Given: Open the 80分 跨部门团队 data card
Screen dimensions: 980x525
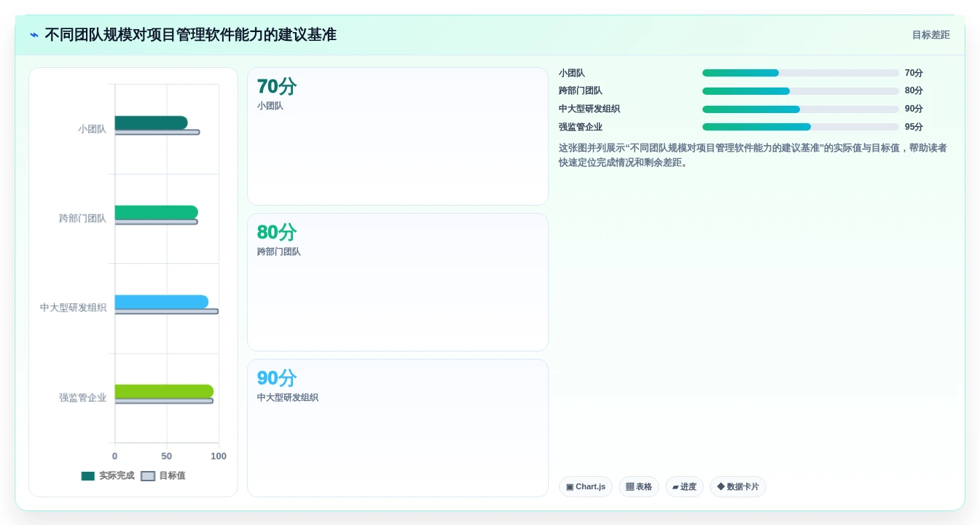Looking at the screenshot, I should pos(398,282).
